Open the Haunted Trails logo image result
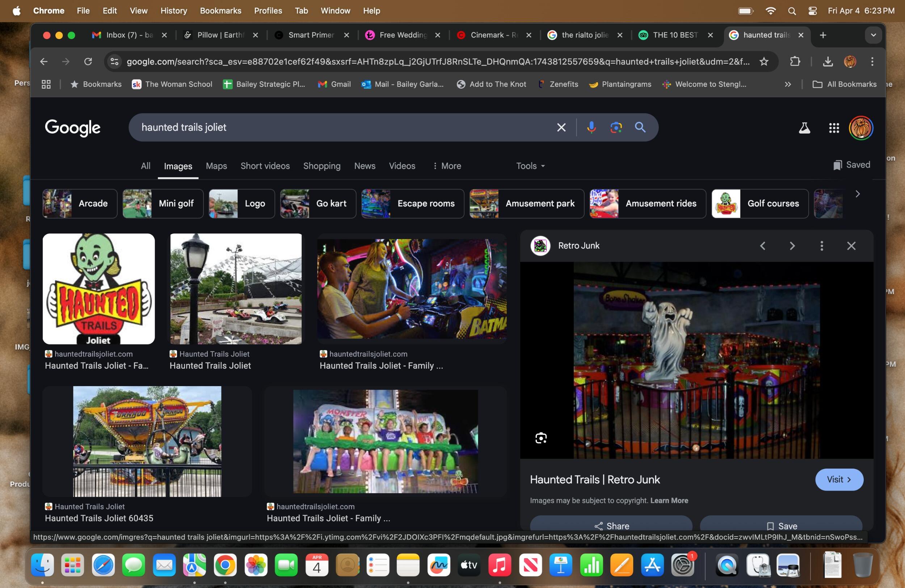 98,289
